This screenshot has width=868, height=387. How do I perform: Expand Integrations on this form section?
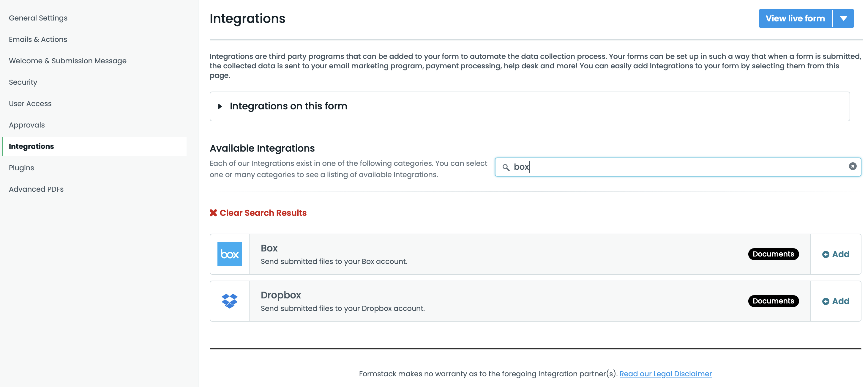tap(220, 106)
